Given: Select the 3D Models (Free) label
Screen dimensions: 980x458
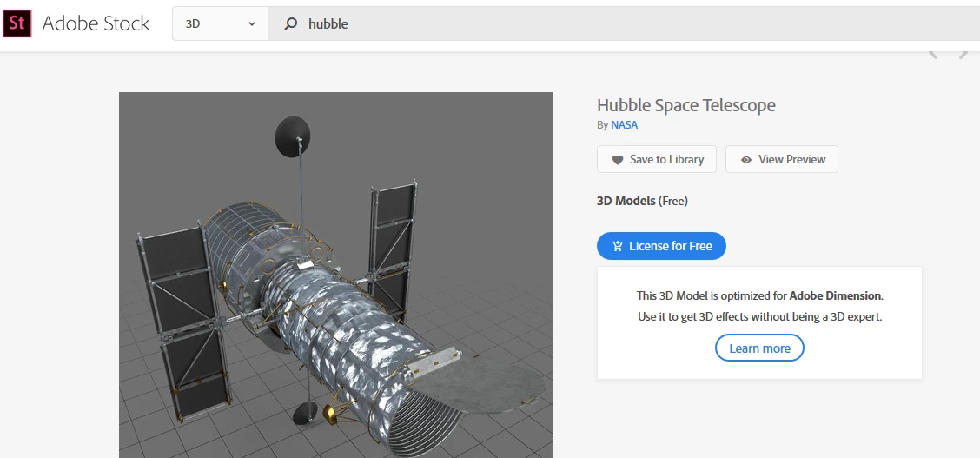Looking at the screenshot, I should tap(643, 201).
